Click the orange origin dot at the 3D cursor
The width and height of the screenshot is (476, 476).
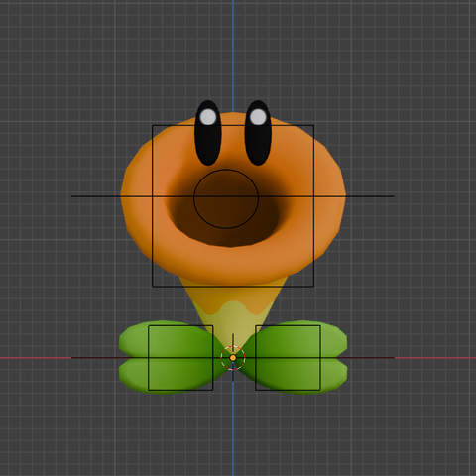pos(233,358)
